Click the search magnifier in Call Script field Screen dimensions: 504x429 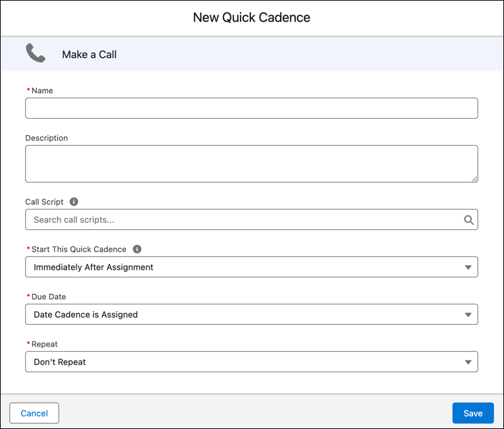click(468, 220)
